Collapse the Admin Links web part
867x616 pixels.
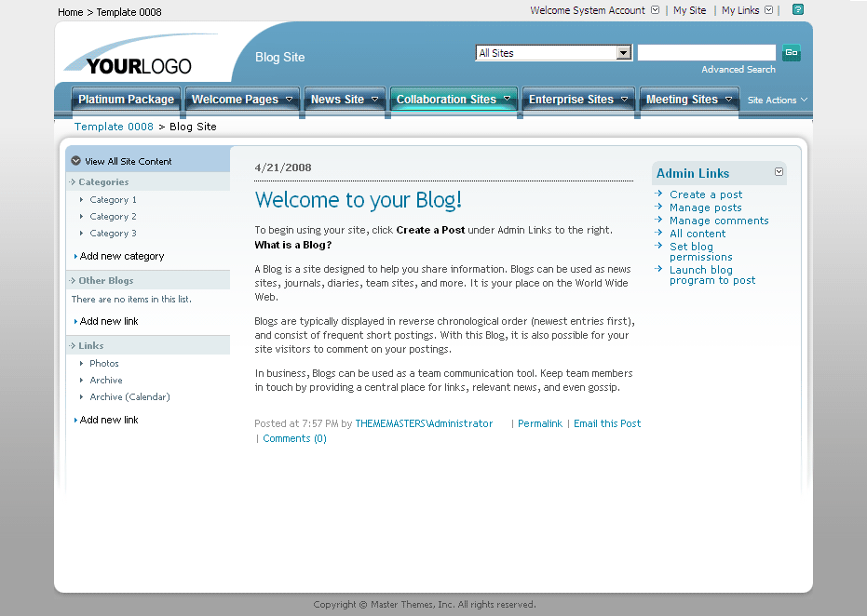click(779, 172)
